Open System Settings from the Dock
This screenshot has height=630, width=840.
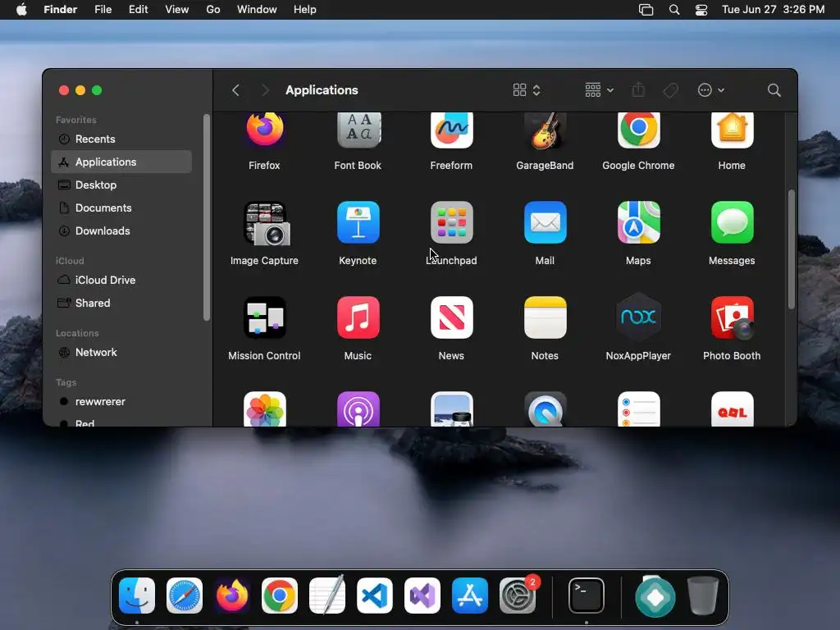click(x=518, y=596)
